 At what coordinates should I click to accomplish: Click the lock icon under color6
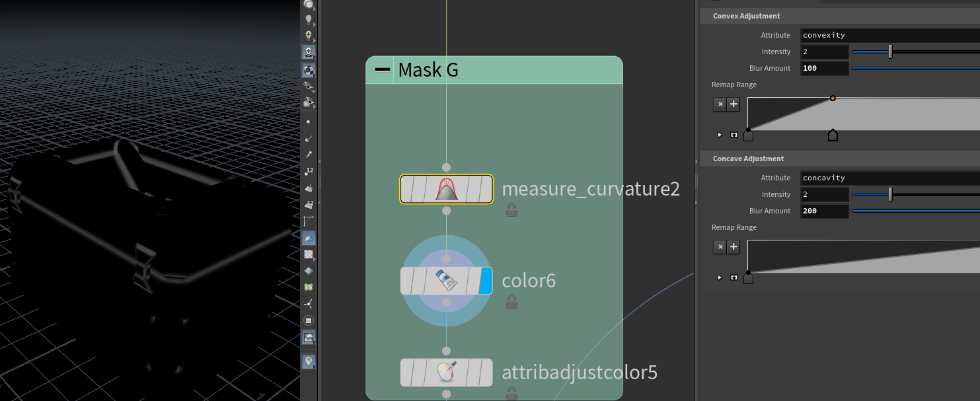point(511,302)
